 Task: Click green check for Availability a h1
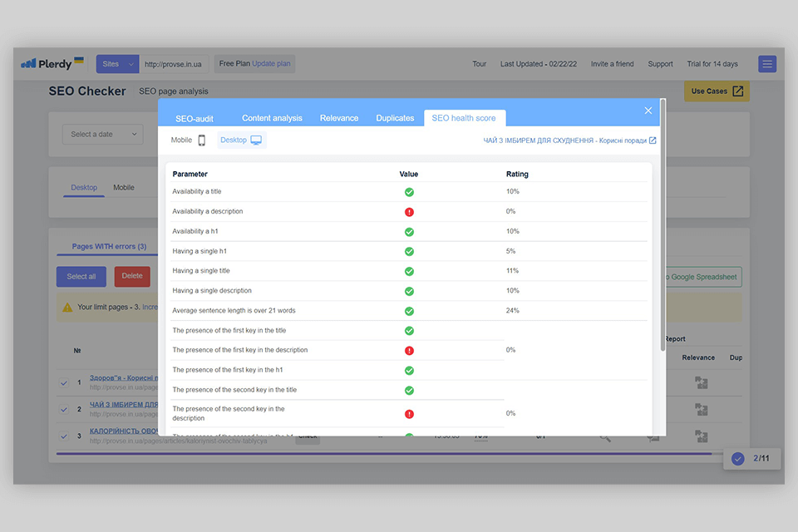(x=409, y=232)
